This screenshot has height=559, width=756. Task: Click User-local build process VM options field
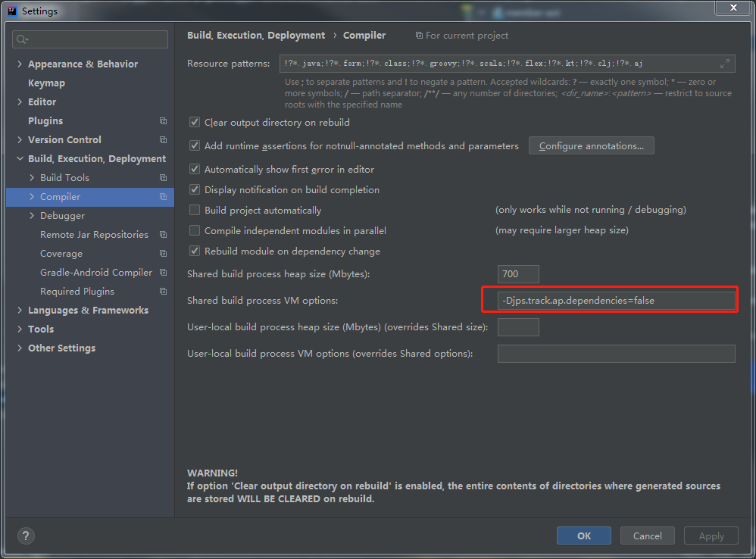pyautogui.click(x=616, y=354)
